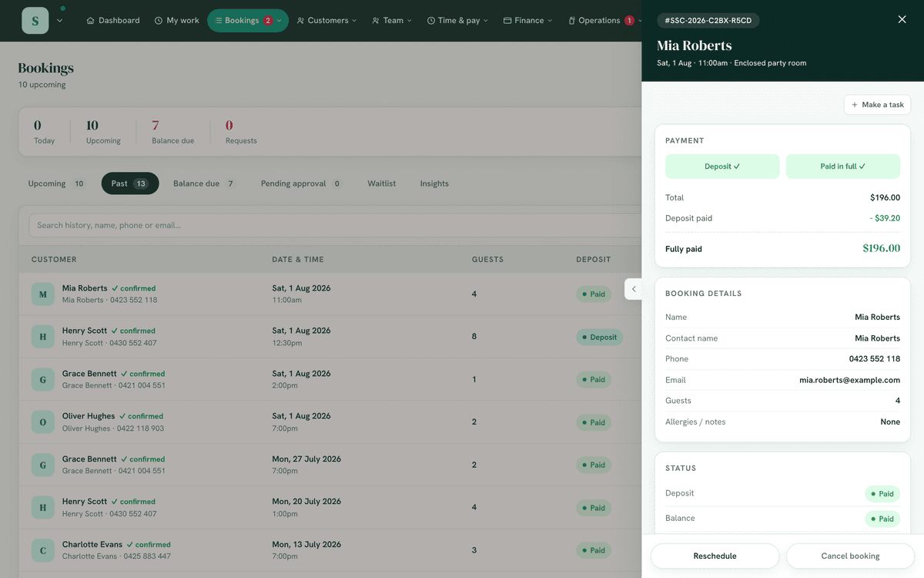Click booking reference #SSC-2026-C2BX-R5CD

(708, 20)
